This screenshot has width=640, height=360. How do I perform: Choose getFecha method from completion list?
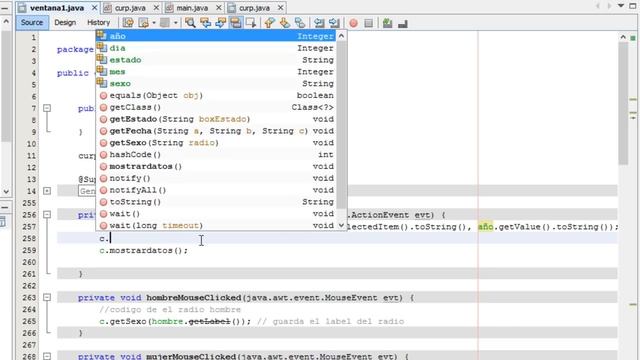[216, 131]
